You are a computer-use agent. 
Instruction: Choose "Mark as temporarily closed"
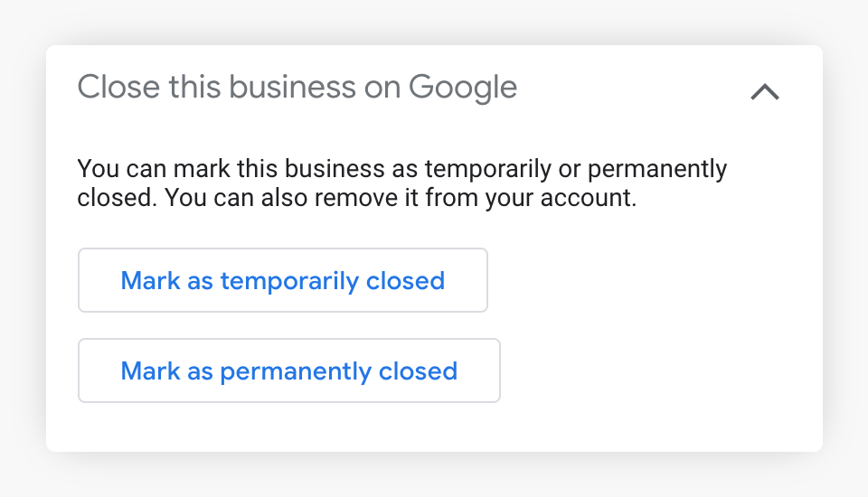pyautogui.click(x=282, y=280)
